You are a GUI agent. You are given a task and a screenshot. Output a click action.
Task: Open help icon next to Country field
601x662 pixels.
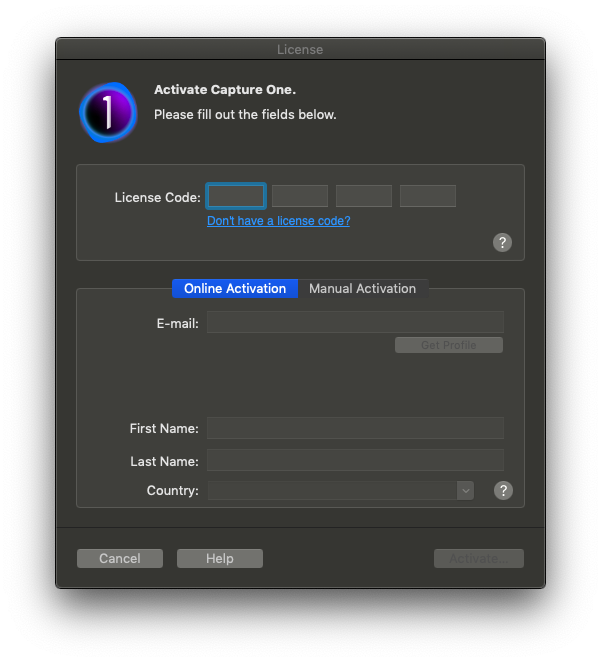coord(503,491)
